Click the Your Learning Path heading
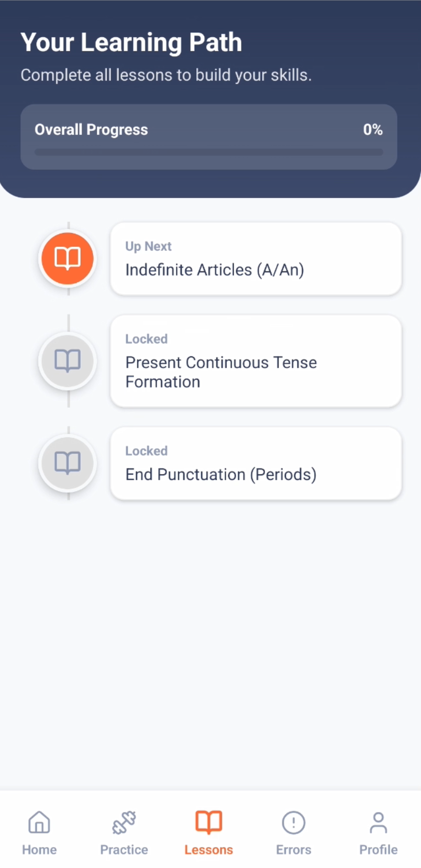Screen dimensions: 421x868 click(x=131, y=42)
